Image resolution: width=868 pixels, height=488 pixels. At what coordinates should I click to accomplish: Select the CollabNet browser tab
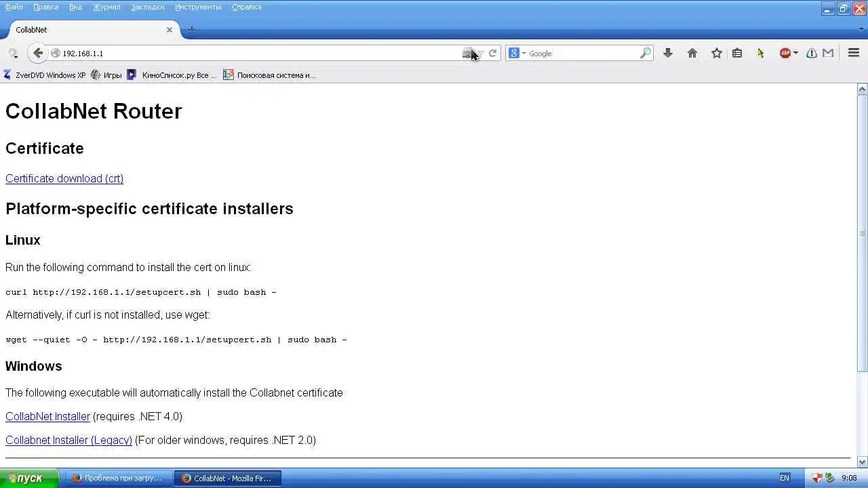[x=94, y=30]
